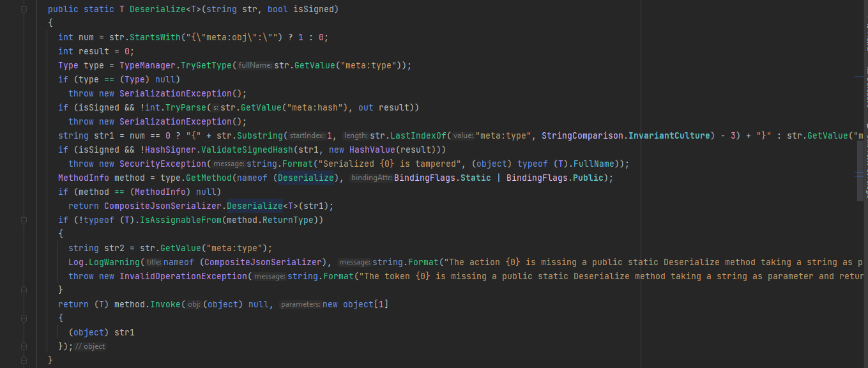This screenshot has height=368, width=868.
Task: Click the length: inlay hint
Action: point(354,135)
